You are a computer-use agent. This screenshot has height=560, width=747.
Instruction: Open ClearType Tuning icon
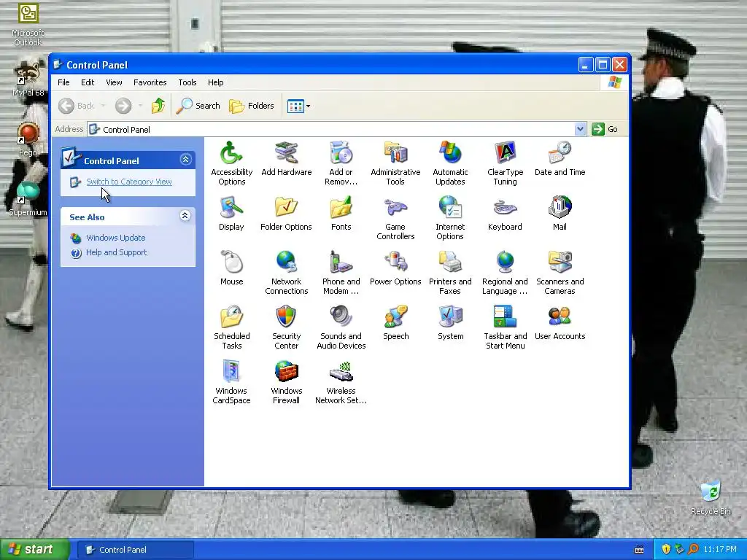505,163
